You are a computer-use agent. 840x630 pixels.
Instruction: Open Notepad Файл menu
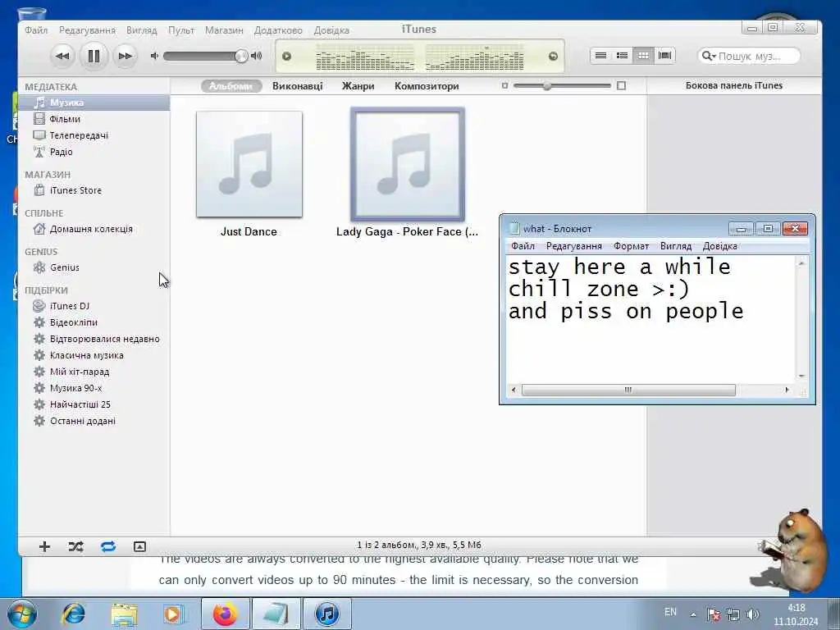(523, 246)
